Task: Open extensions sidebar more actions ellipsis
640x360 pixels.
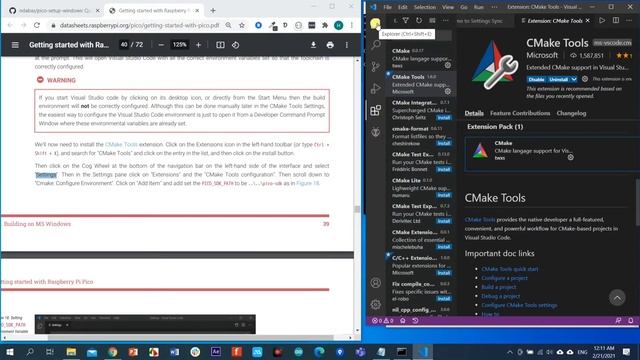Action: click(445, 20)
